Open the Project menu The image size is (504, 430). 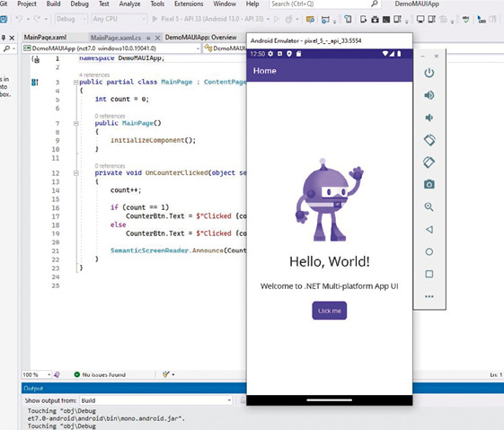pyautogui.click(x=27, y=4)
